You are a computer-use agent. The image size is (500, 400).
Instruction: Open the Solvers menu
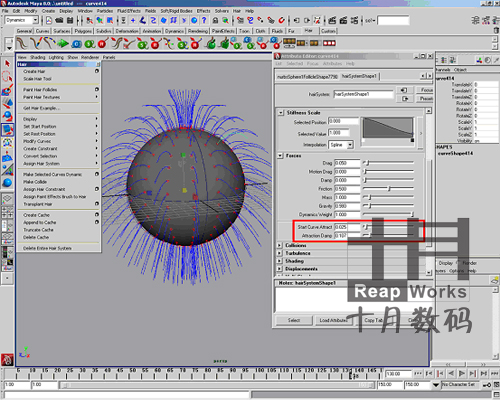click(222, 11)
